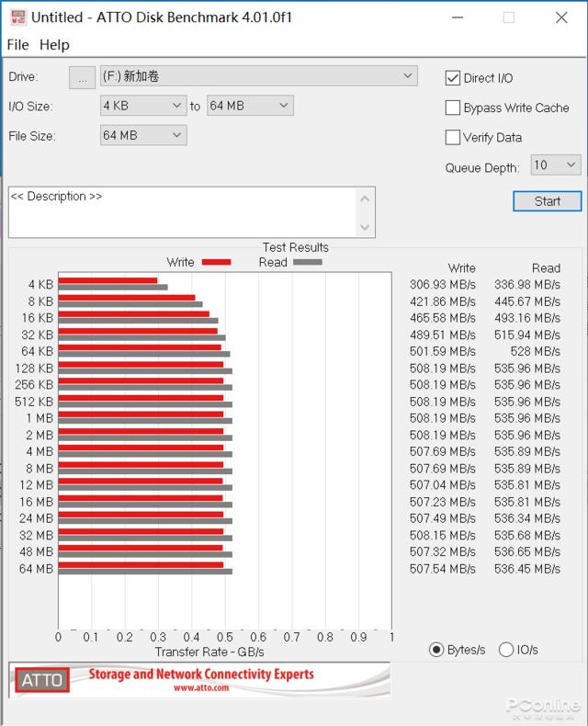Open the File menu
Screen dimensions: 588x726
coord(17,45)
